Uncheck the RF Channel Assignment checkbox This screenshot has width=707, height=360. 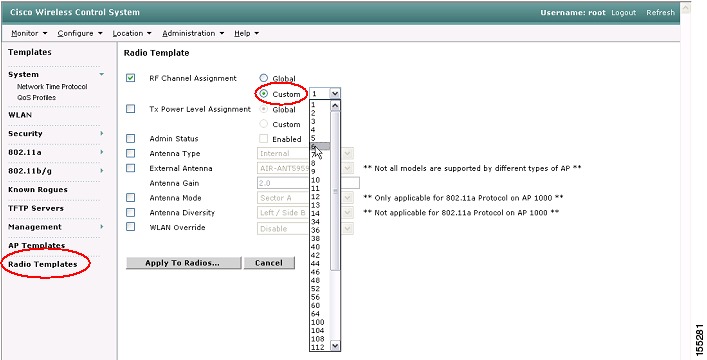pos(130,78)
